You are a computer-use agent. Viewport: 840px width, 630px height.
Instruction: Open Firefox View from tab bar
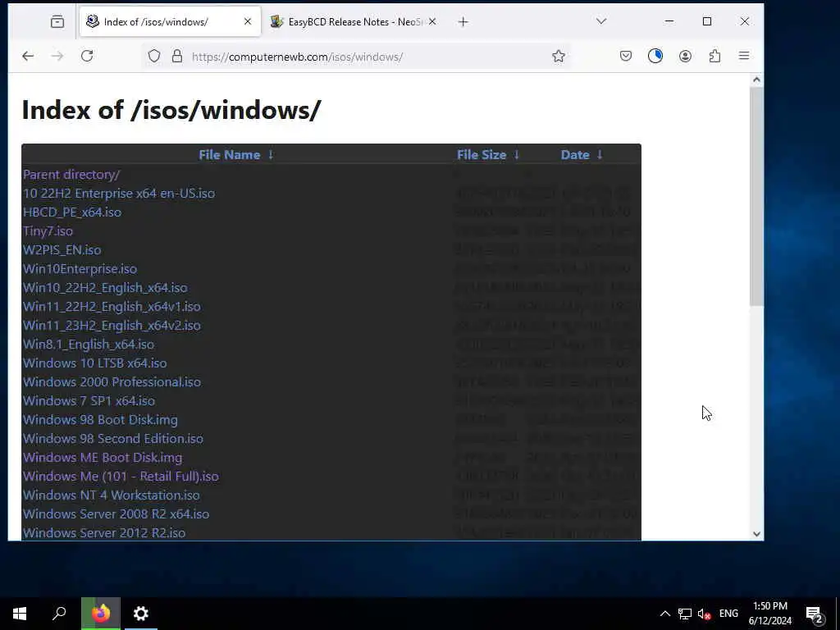(57, 21)
